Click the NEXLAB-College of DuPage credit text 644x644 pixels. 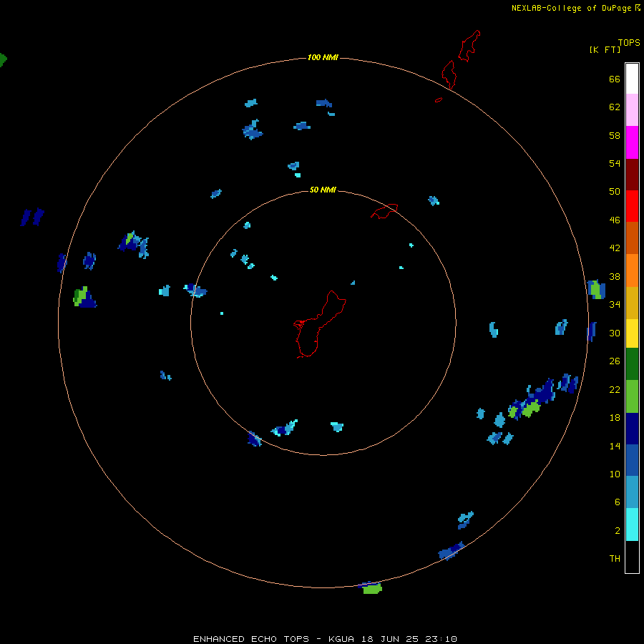571,8
